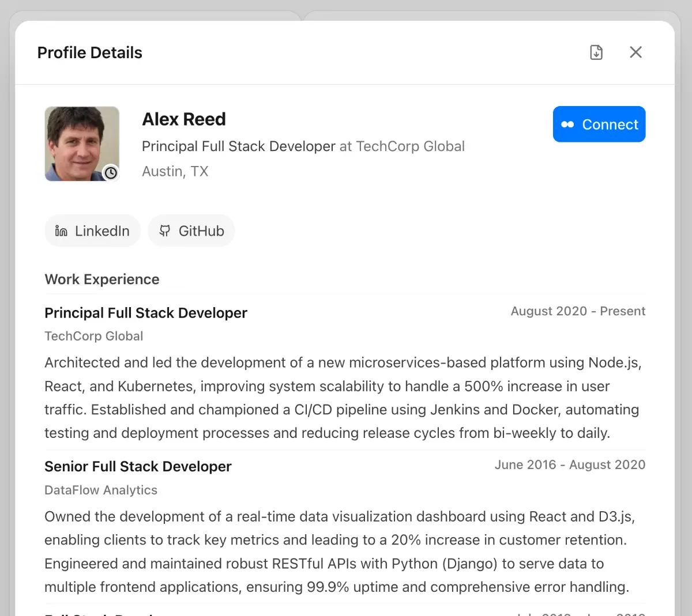Select the Alex Reed name heading
Image resolution: width=692 pixels, height=616 pixels.
(x=184, y=119)
